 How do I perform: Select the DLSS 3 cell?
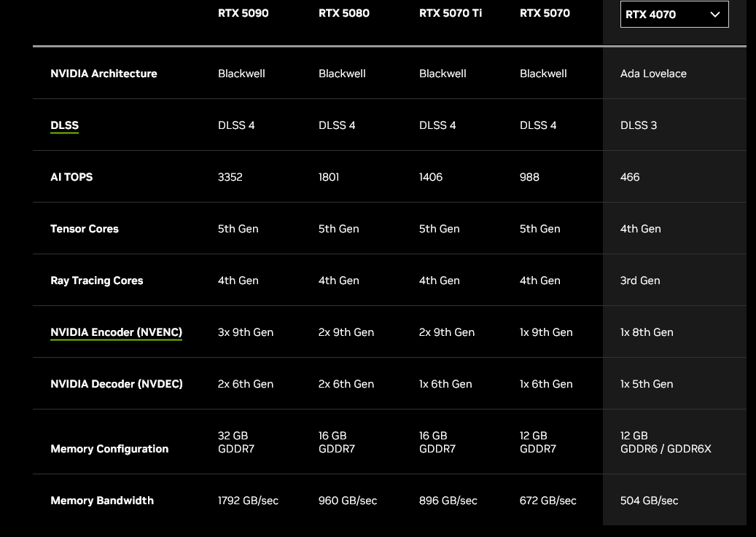(638, 125)
